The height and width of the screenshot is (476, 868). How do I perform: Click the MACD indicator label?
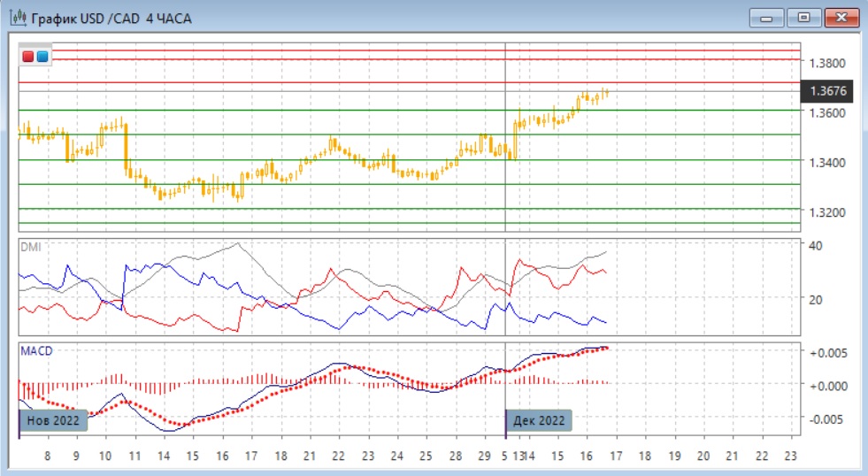click(x=36, y=351)
